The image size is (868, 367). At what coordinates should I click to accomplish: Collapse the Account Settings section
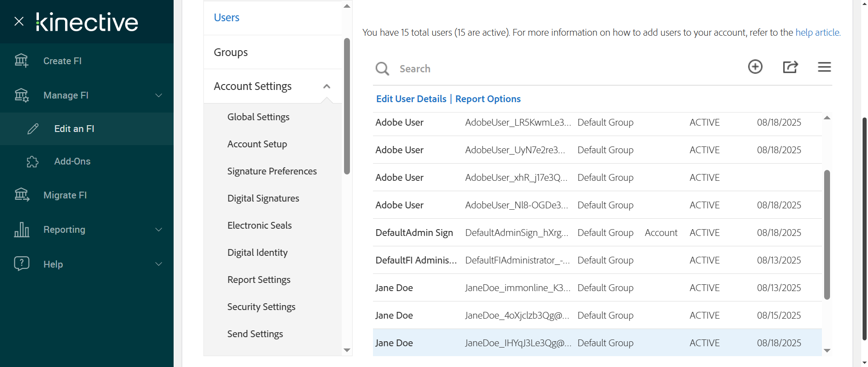326,86
